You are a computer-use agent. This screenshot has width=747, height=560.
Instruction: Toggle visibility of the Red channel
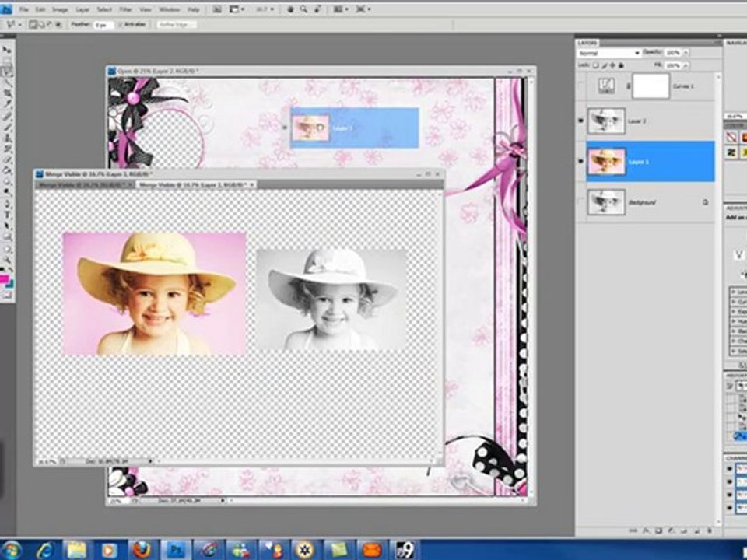tap(729, 482)
